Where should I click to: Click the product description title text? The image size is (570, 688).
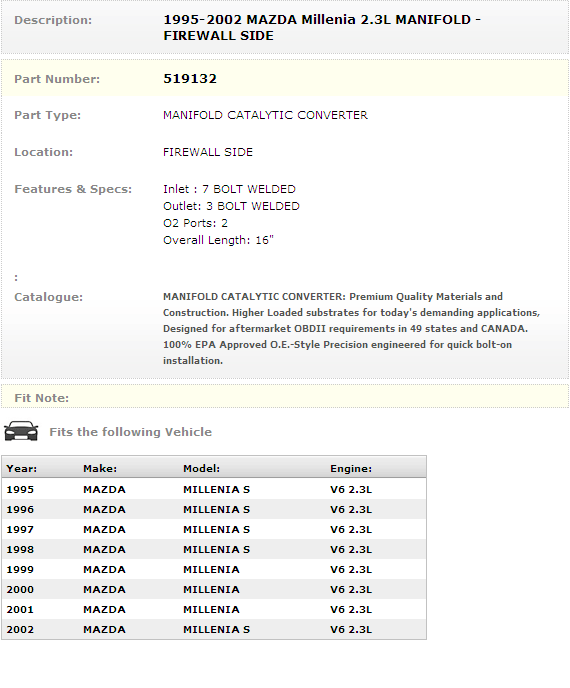tap(322, 27)
